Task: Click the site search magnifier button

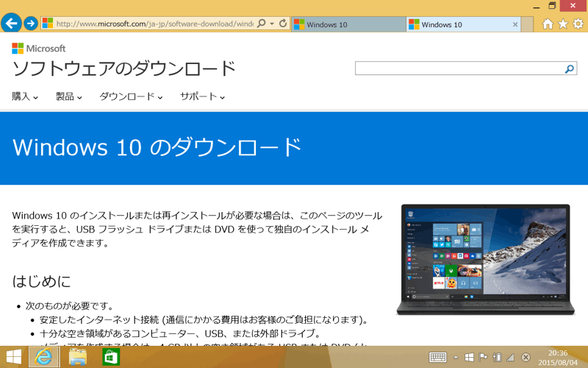Action: pos(569,68)
